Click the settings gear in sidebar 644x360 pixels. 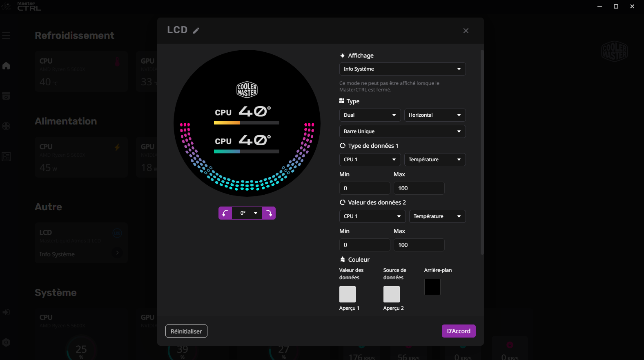pos(6,342)
